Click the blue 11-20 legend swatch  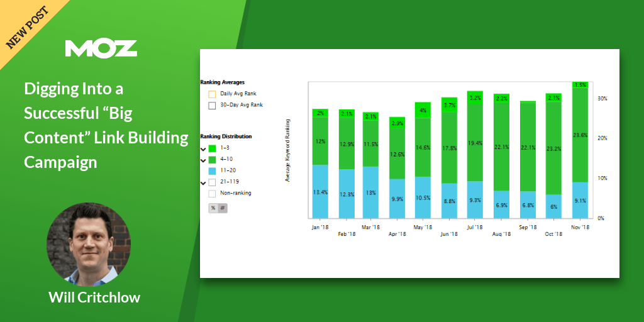[x=212, y=171]
